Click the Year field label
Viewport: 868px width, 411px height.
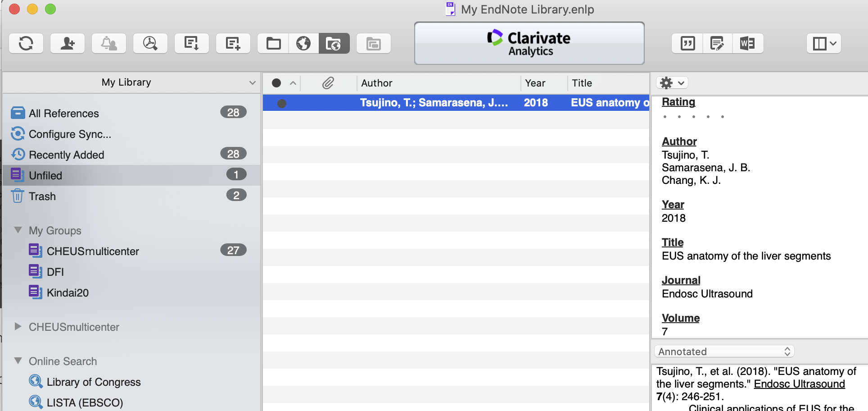pos(673,205)
